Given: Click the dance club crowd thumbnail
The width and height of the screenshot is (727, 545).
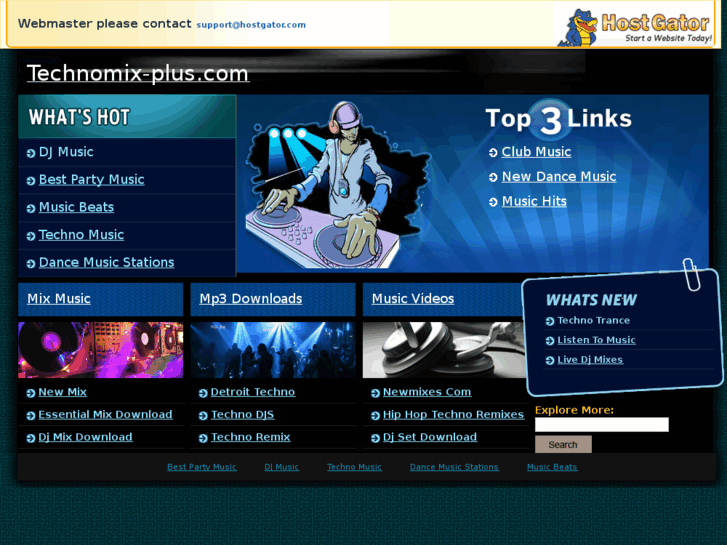Looking at the screenshot, I should (273, 350).
